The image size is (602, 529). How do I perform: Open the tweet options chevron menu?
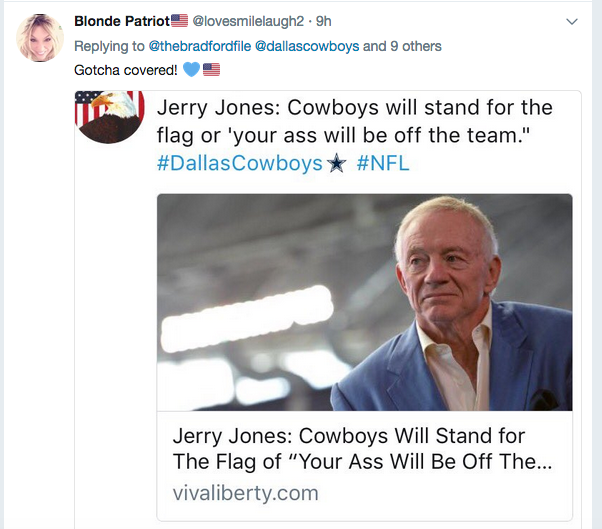click(572, 21)
